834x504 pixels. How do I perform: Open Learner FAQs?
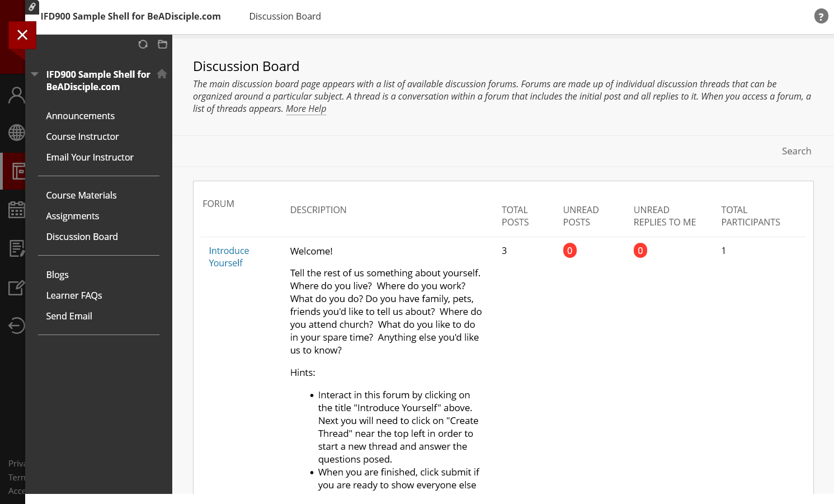coord(74,295)
